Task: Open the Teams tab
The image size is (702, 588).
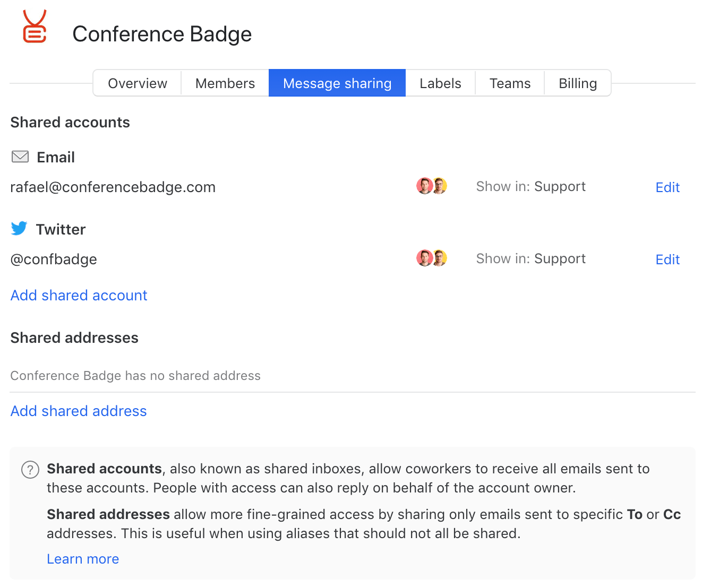Action: pos(510,83)
